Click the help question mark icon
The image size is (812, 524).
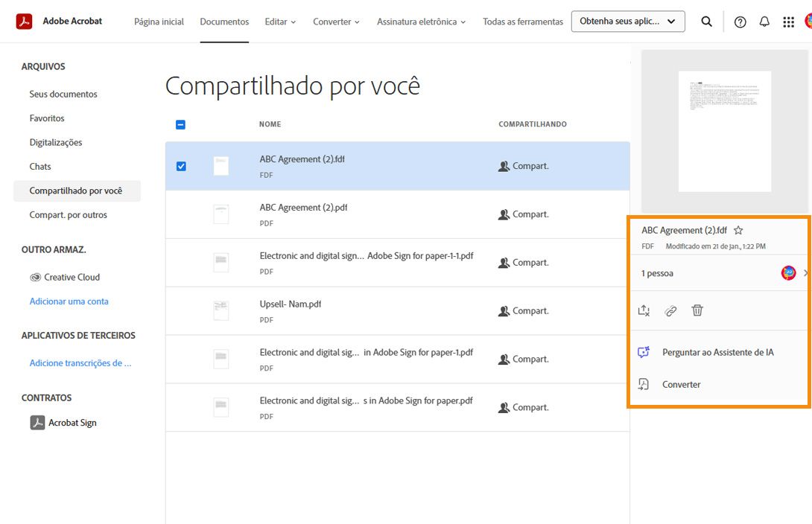pyautogui.click(x=740, y=21)
